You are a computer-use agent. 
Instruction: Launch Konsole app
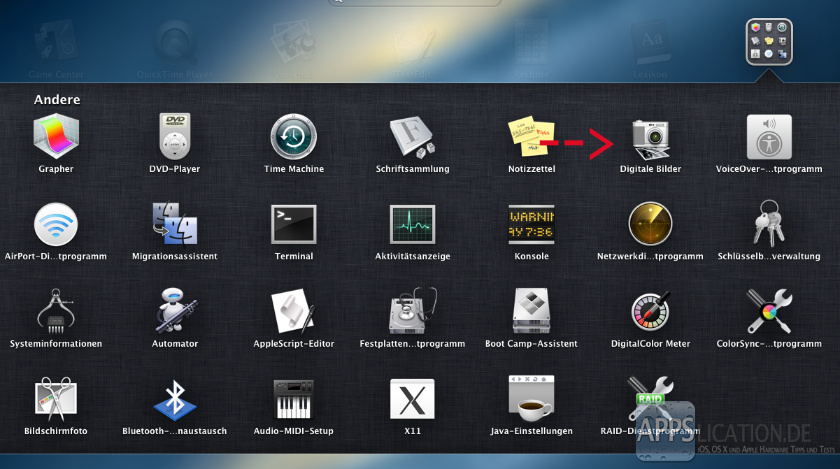click(x=531, y=224)
